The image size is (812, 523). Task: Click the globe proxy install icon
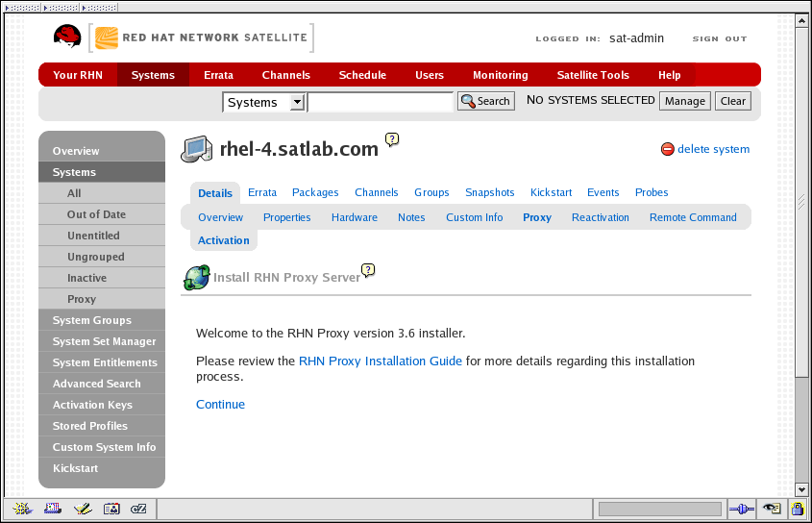197,277
